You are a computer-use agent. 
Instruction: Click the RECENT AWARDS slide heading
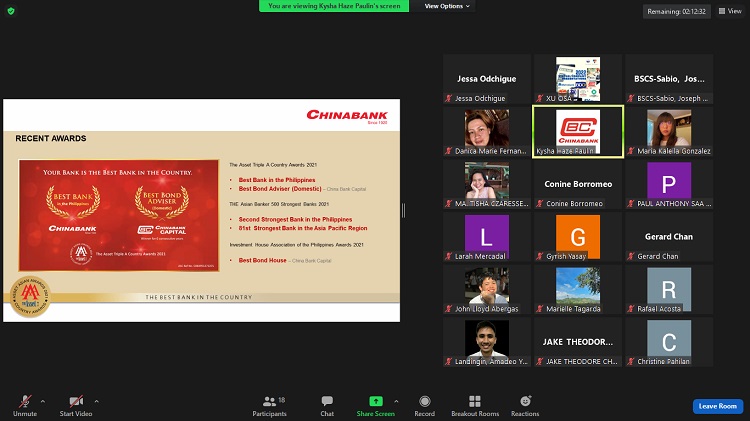click(x=51, y=138)
